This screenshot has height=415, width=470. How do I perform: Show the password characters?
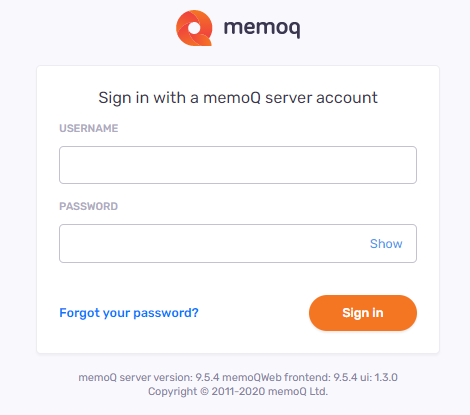click(x=386, y=244)
